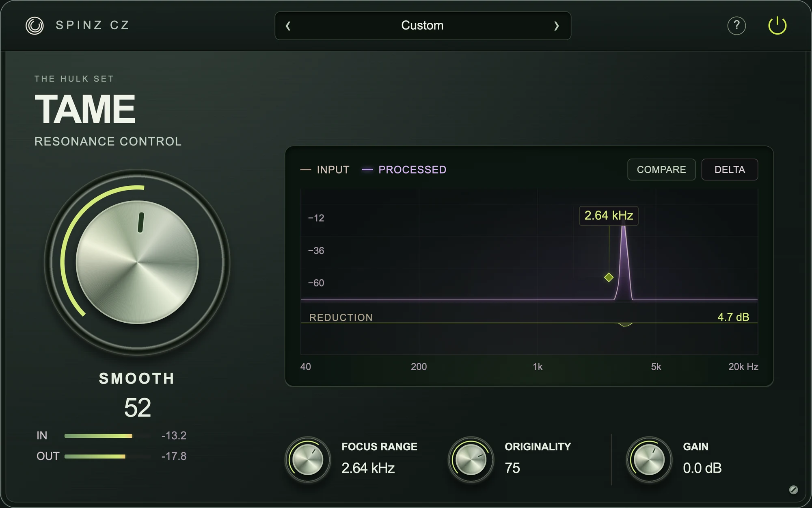Click the OUT reading -17.8
Image resolution: width=812 pixels, height=508 pixels.
[174, 456]
